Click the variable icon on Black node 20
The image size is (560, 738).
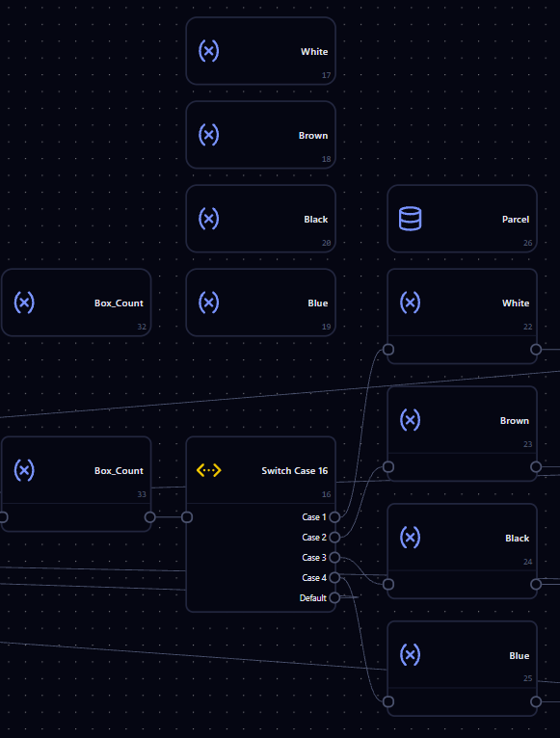tap(208, 219)
